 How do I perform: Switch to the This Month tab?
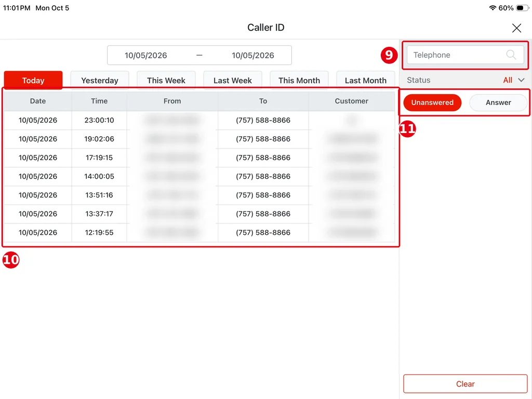tap(299, 81)
